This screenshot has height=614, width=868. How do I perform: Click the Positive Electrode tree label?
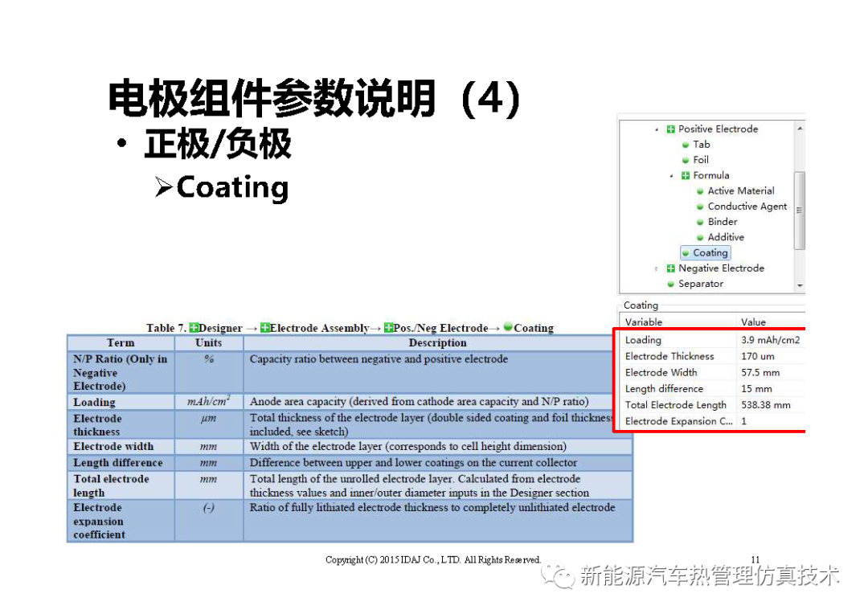point(718,129)
